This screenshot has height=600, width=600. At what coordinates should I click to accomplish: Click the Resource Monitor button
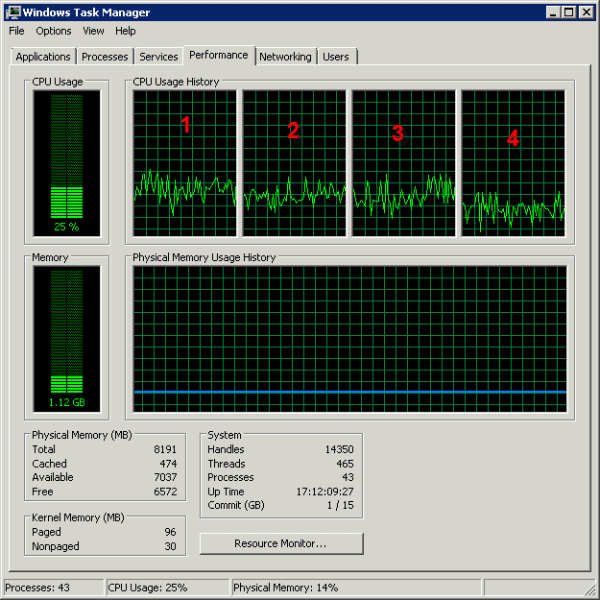pyautogui.click(x=281, y=543)
